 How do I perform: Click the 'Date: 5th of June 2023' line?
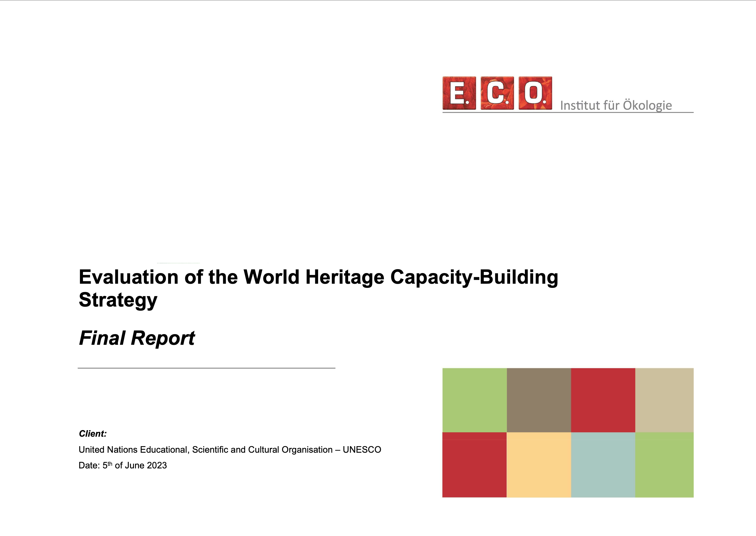point(123,465)
